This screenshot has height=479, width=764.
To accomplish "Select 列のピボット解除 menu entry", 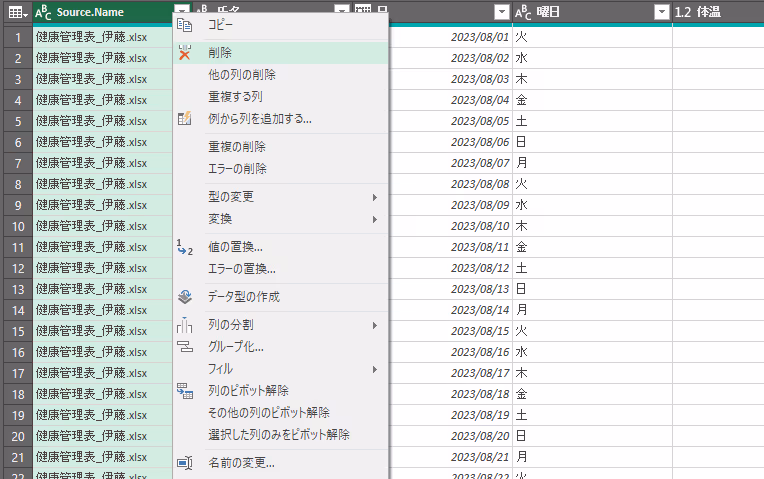I will pyautogui.click(x=281, y=391).
